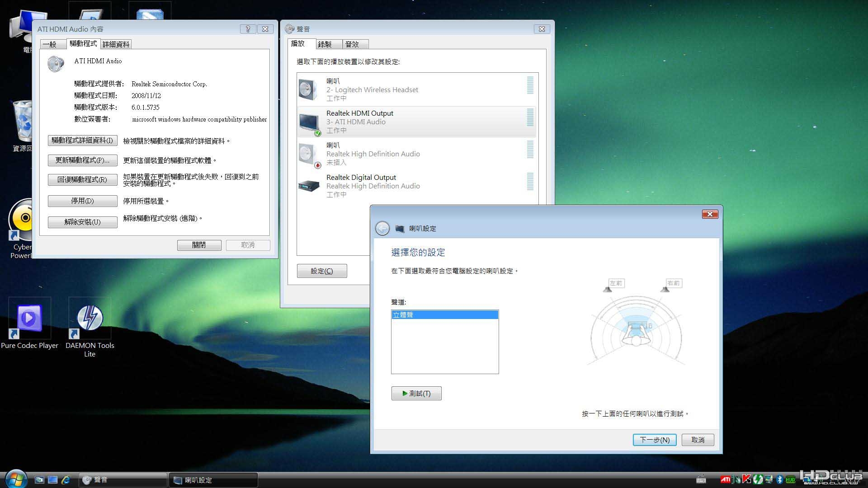The image size is (868, 488).
Task: Switch to the 音效 tab
Action: tap(352, 44)
